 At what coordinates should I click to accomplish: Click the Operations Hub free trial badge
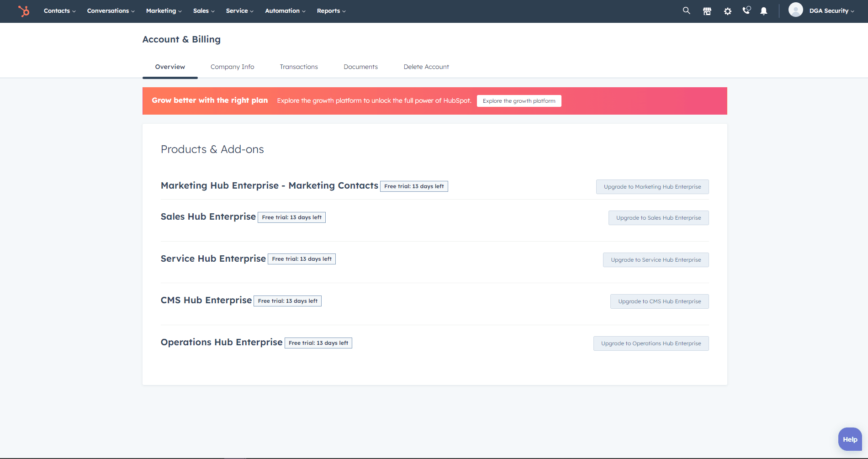[318, 343]
